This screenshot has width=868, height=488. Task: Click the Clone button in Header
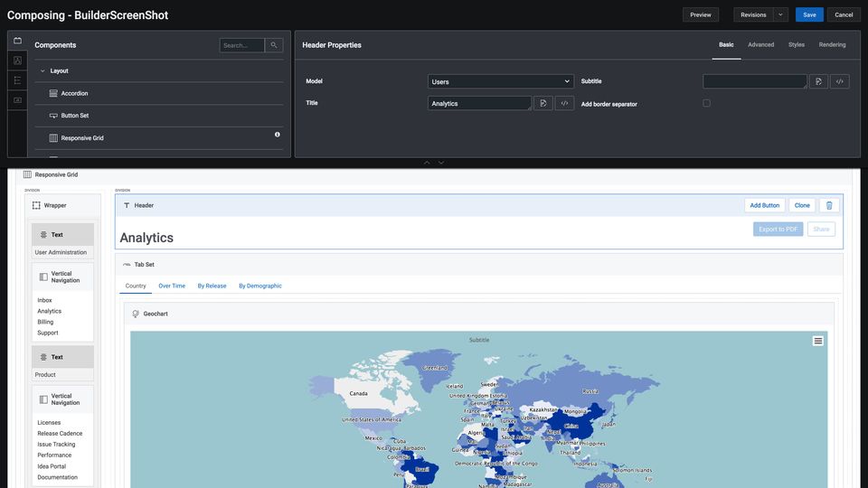tap(802, 205)
